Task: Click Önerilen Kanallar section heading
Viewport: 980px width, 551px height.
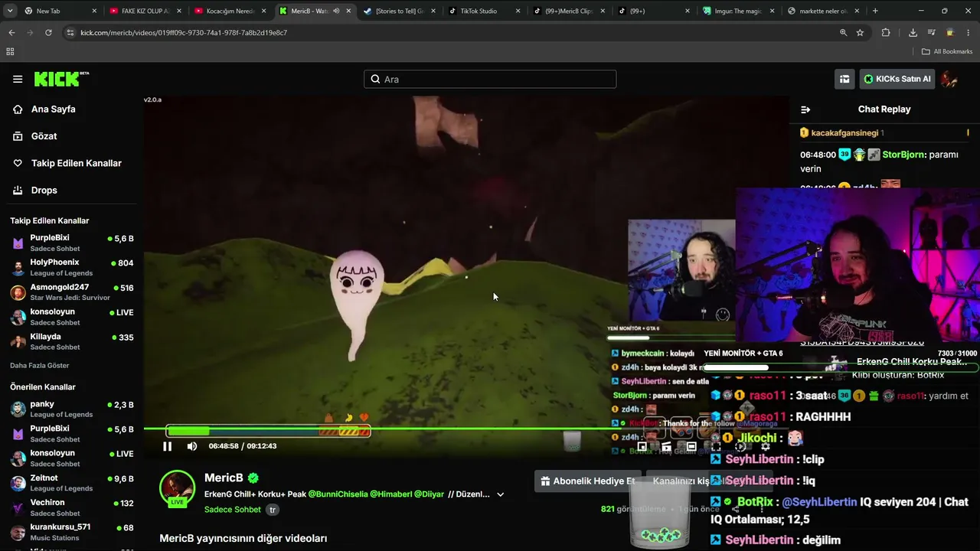Action: tap(43, 387)
